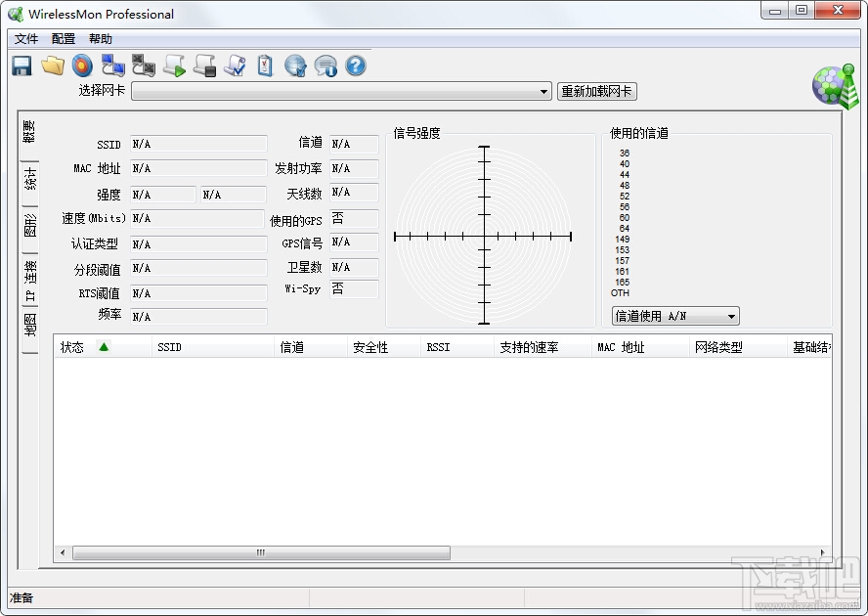
Task: Click the red target bullseye icon
Action: (82, 66)
